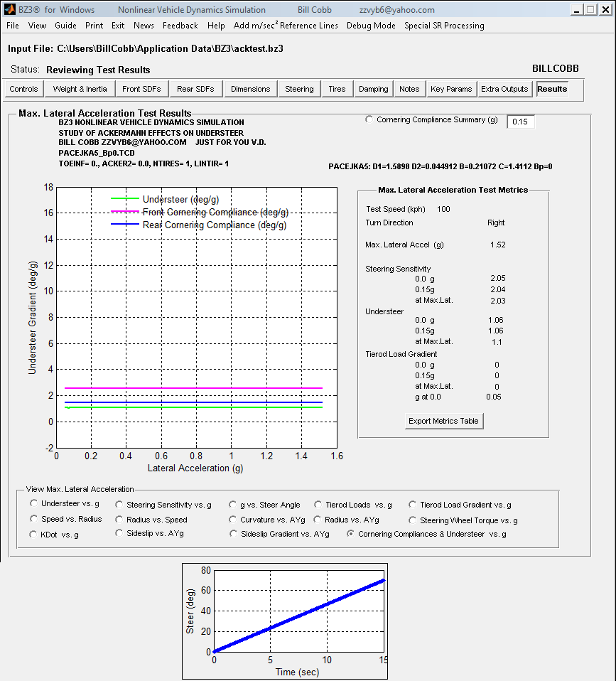This screenshot has width=616, height=681.
Task: Click the Test Speed value 100
Action: pyautogui.click(x=443, y=209)
